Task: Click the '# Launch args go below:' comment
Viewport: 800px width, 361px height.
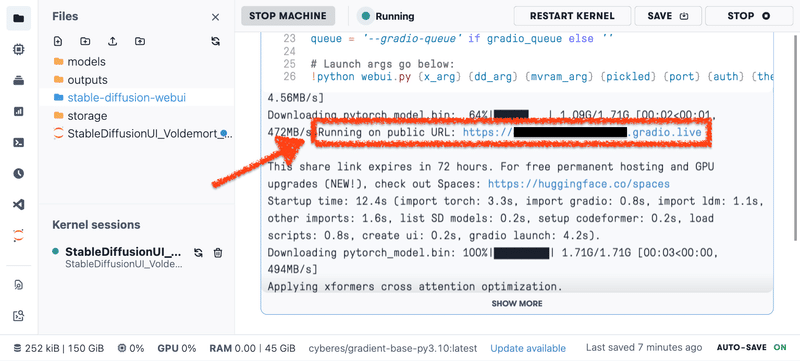Action: click(382, 64)
